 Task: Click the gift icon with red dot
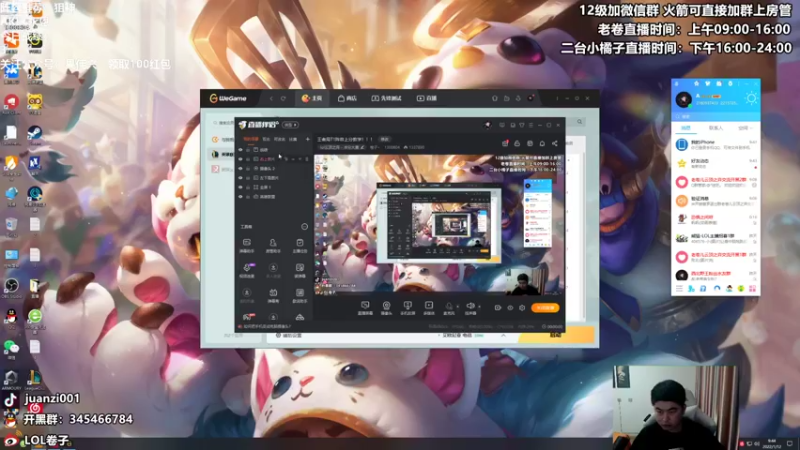point(505,144)
